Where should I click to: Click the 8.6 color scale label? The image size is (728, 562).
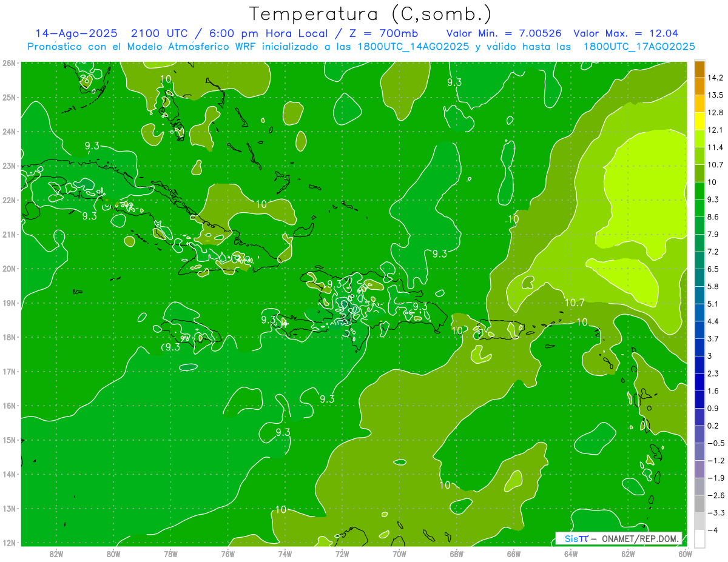(x=713, y=217)
